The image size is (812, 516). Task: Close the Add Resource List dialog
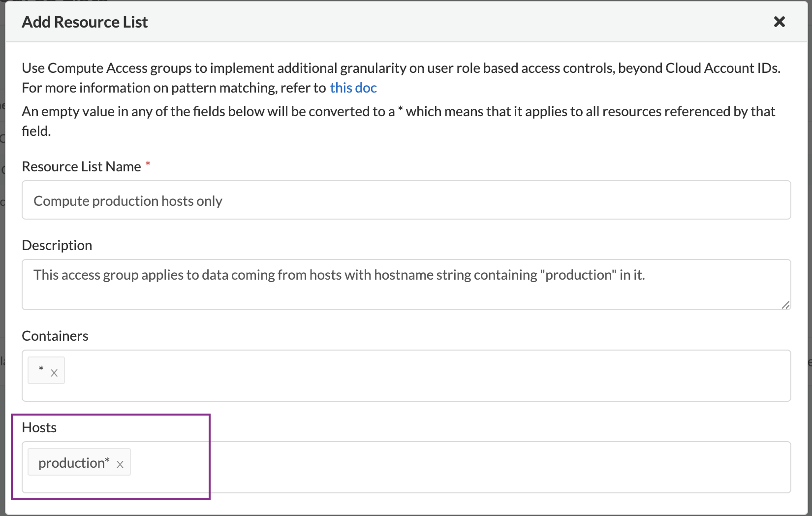tap(779, 22)
